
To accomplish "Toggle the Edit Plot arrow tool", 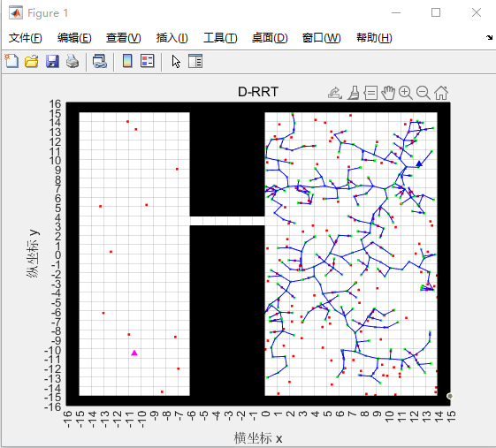I will pyautogui.click(x=176, y=61).
